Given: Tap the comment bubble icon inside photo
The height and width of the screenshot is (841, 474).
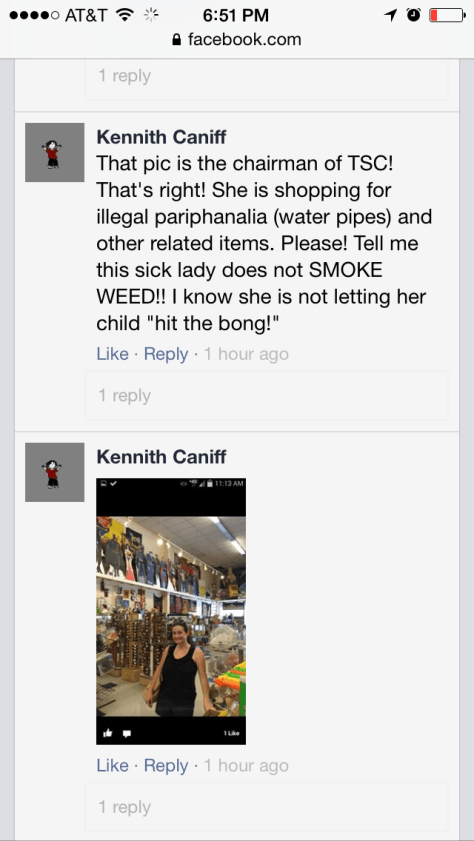Looking at the screenshot, I should coord(127,733).
